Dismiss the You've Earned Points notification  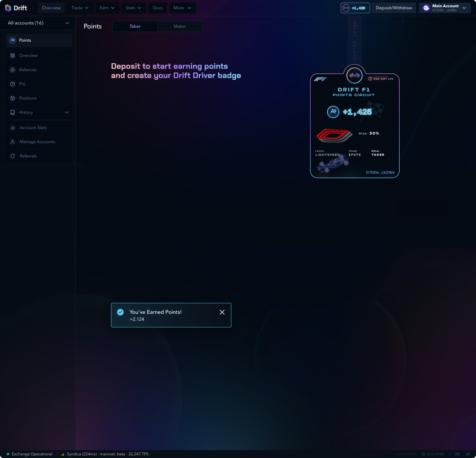pyautogui.click(x=222, y=312)
